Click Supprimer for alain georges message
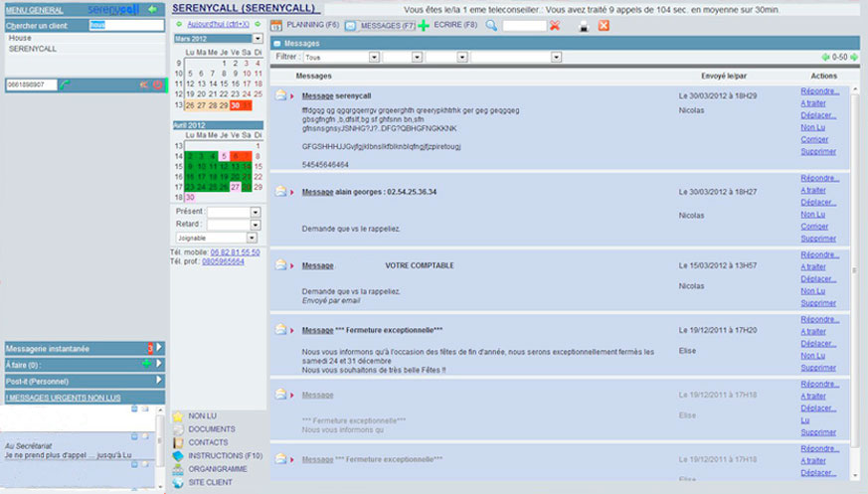This screenshot has height=494, width=868. point(818,239)
